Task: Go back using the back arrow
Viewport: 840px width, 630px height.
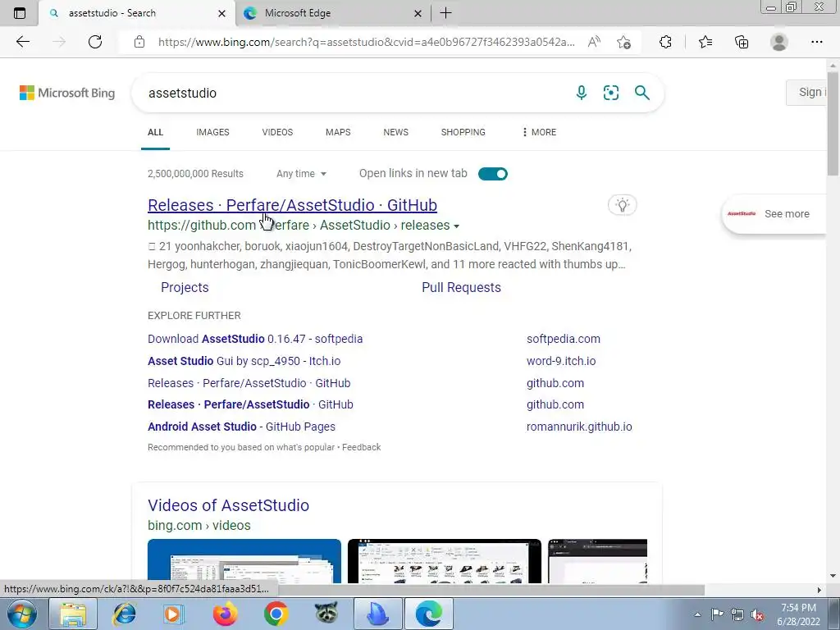Action: click(22, 42)
